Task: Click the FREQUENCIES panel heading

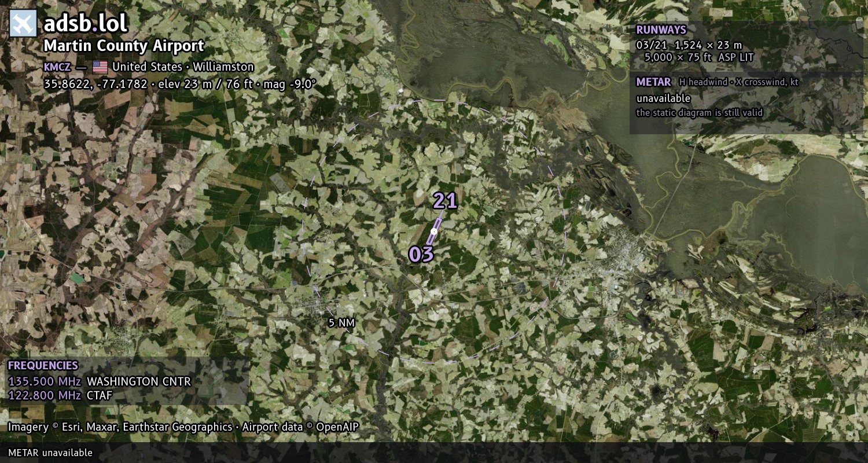Action: coord(43,366)
